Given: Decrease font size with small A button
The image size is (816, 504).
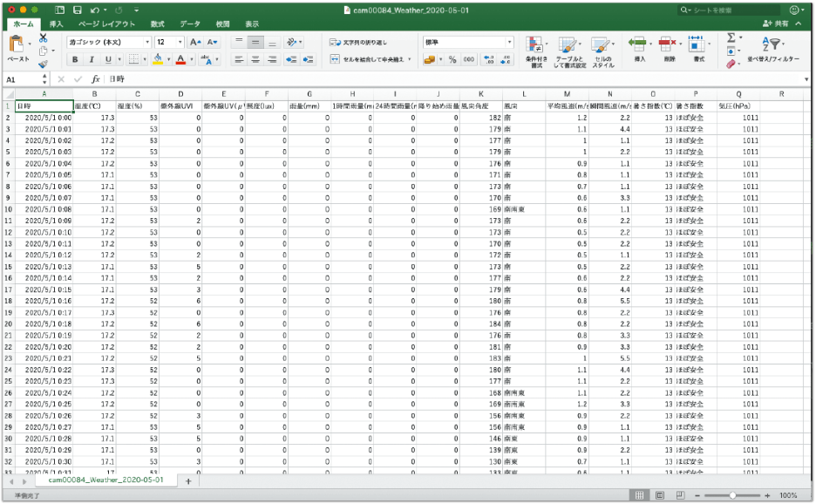Looking at the screenshot, I should point(212,42).
